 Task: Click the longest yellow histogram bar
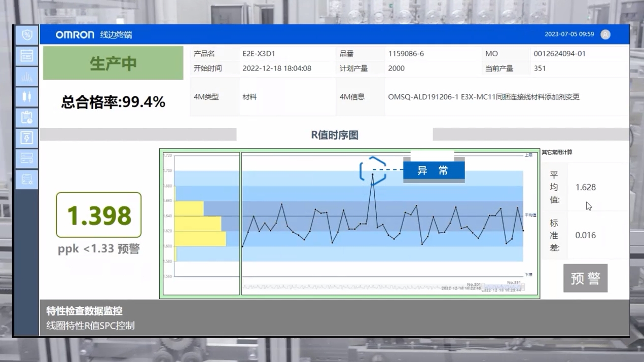tap(200, 239)
